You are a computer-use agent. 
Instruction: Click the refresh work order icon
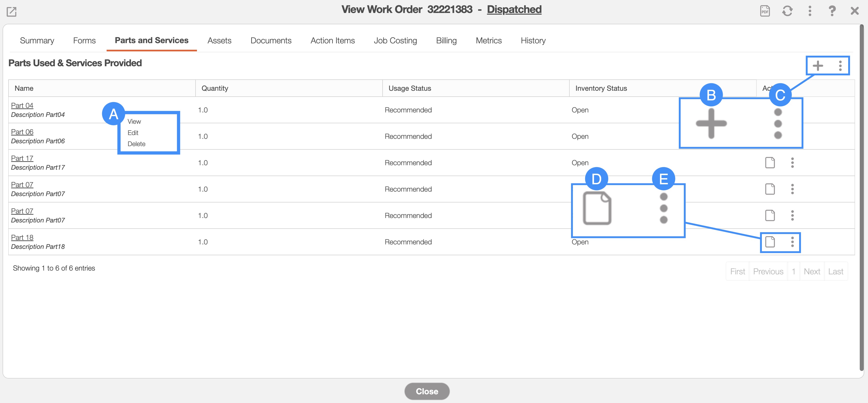pos(787,11)
